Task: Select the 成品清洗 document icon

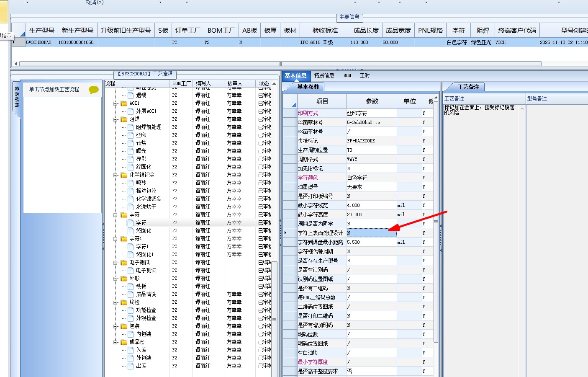Action: coord(131,294)
